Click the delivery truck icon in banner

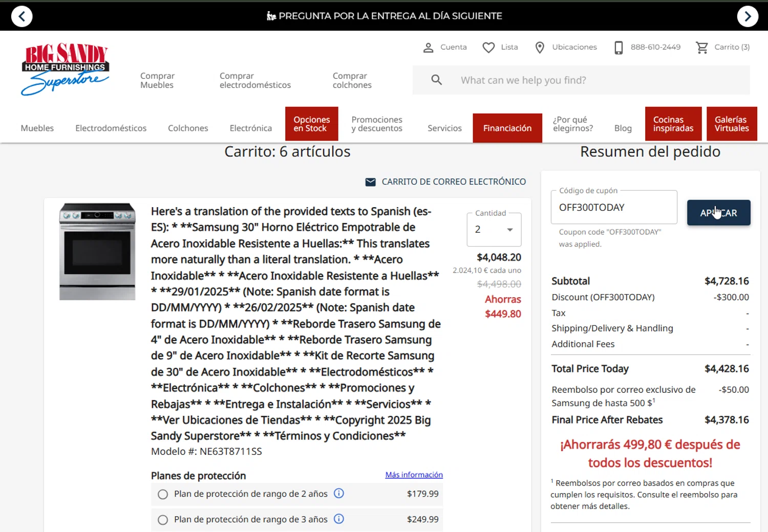point(271,16)
